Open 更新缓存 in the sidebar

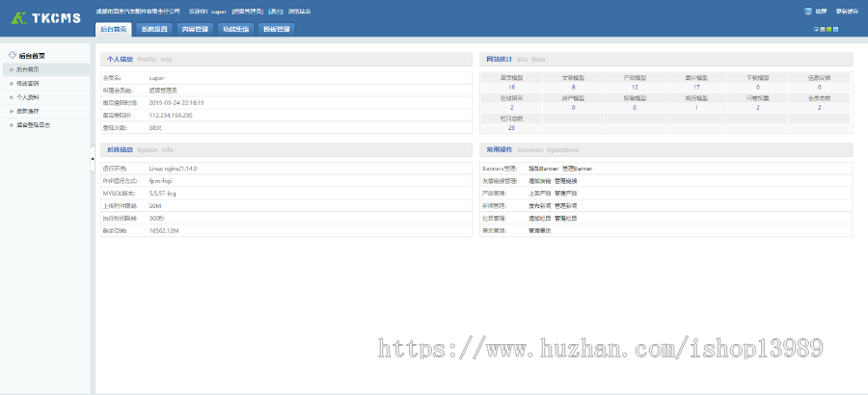tap(44, 111)
